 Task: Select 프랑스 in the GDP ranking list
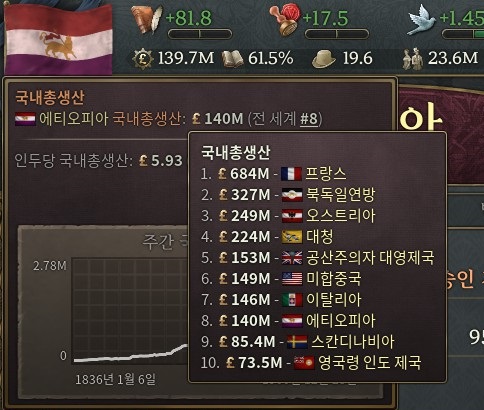pos(326,174)
